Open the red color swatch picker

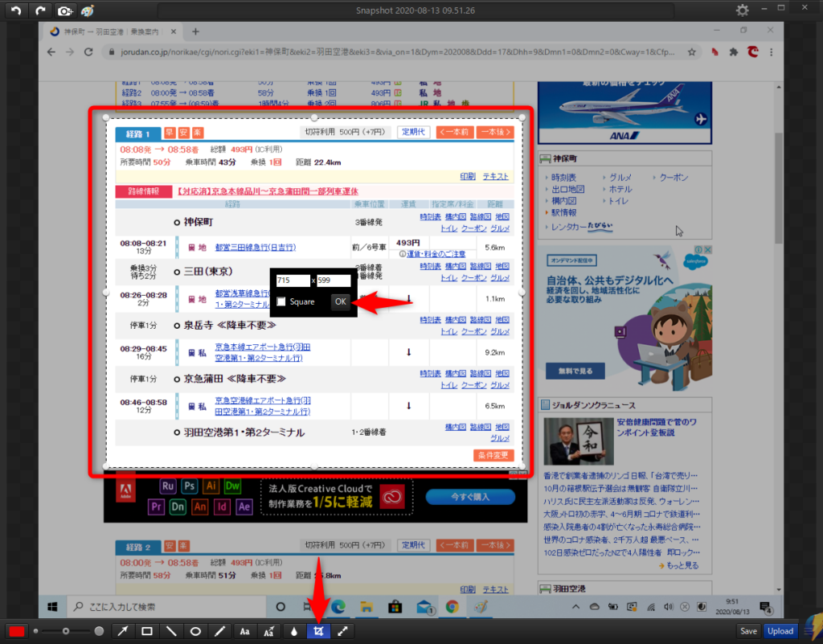[x=17, y=631]
